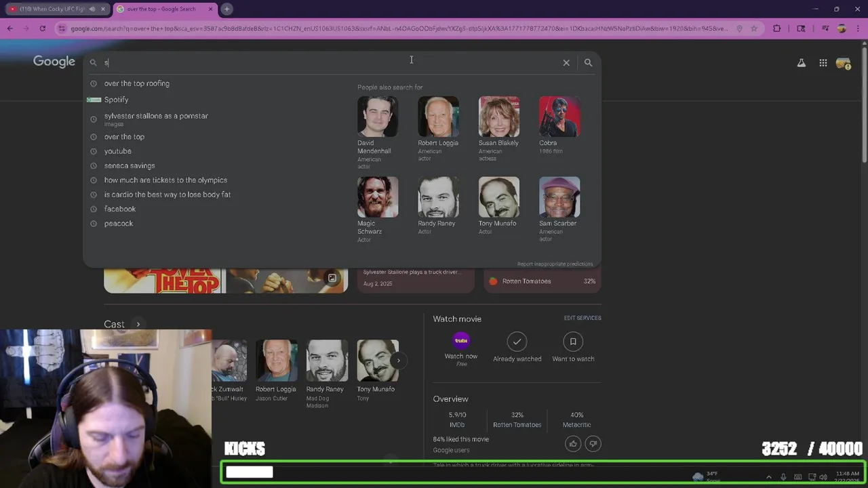Open a new tab with the plus button
Image resolution: width=868 pixels, height=488 pixels.
coord(227,9)
